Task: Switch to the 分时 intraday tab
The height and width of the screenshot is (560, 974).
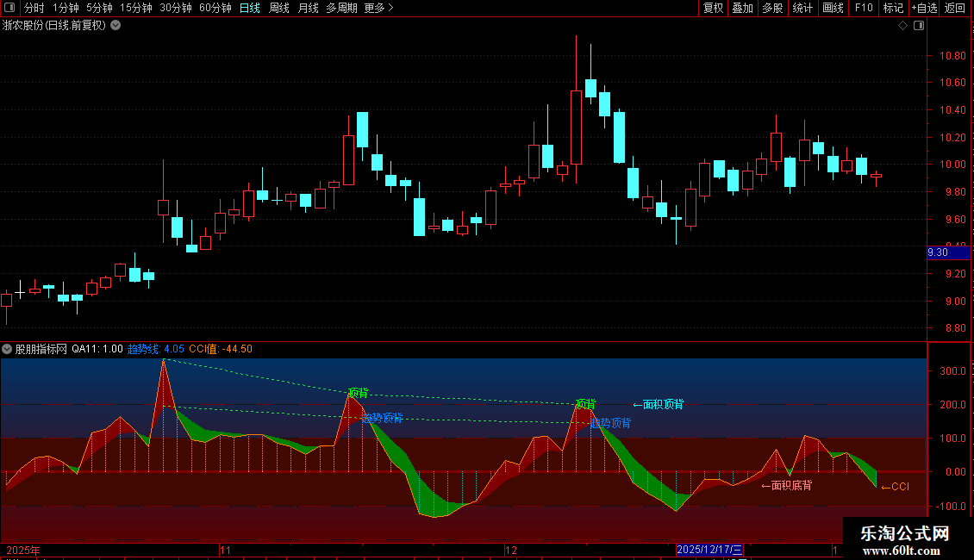Action: click(34, 8)
